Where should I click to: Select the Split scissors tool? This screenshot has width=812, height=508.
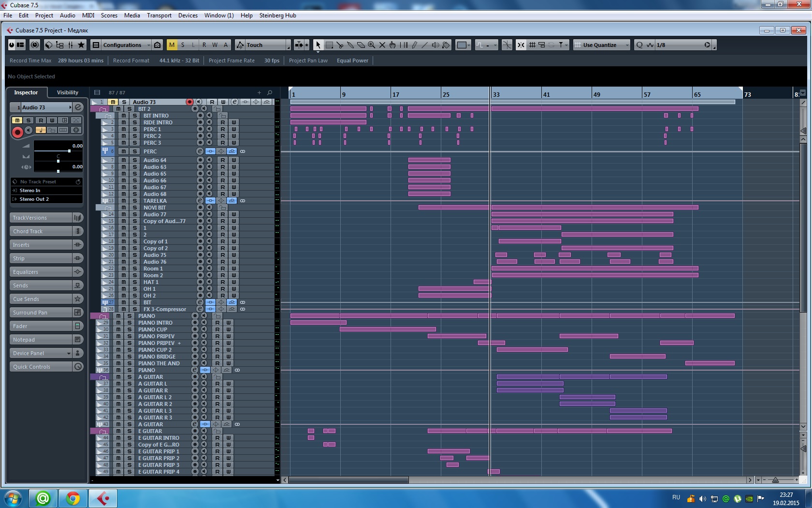(x=340, y=45)
